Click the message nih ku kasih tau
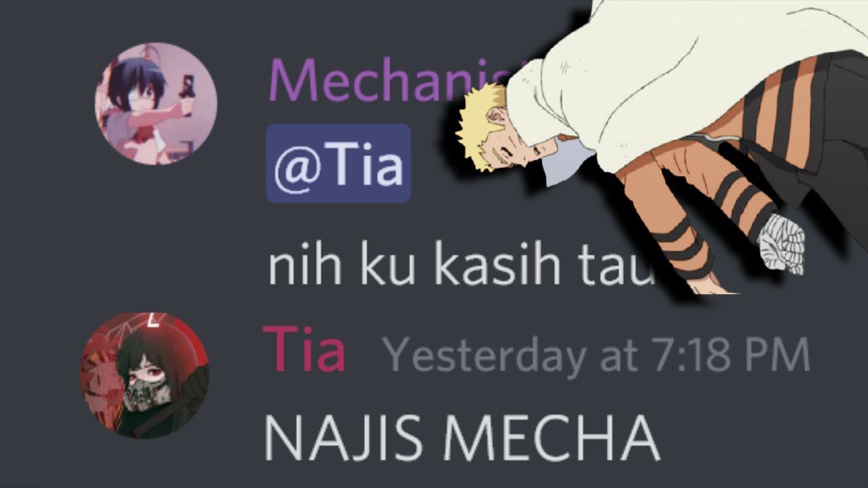 click(x=461, y=265)
